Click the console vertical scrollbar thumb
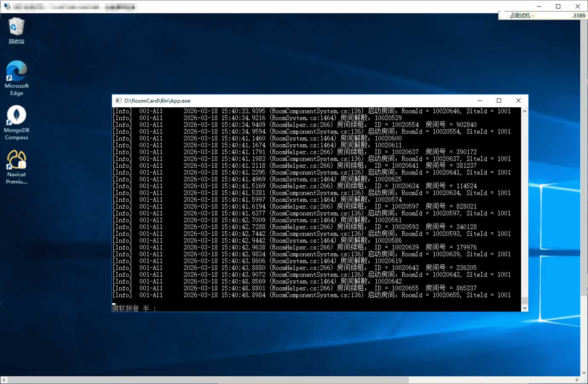This screenshot has width=588, height=384. 525,301
